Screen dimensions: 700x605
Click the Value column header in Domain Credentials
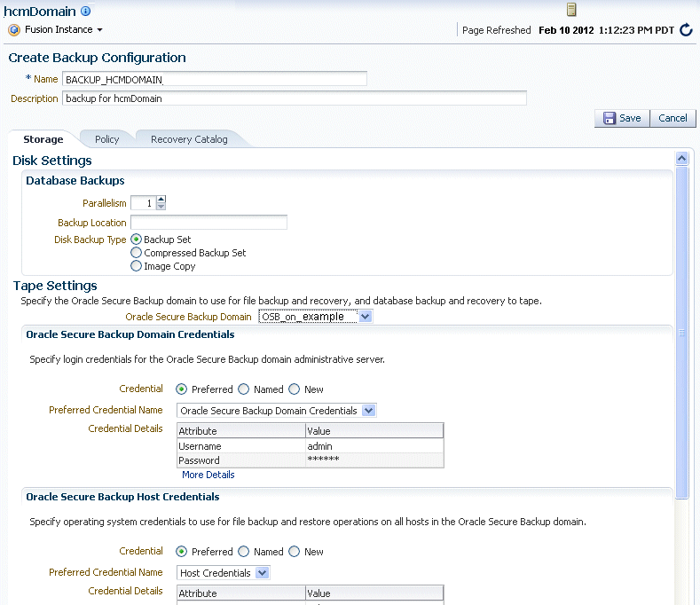(374, 431)
